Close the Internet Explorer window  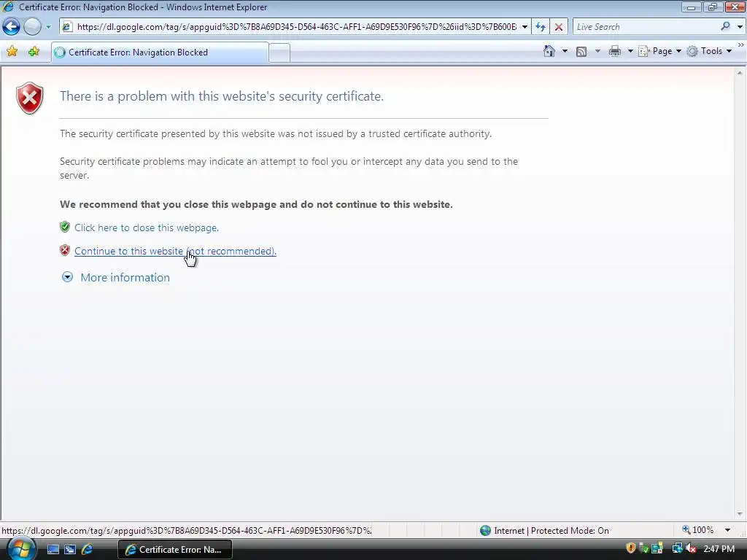tap(735, 7)
